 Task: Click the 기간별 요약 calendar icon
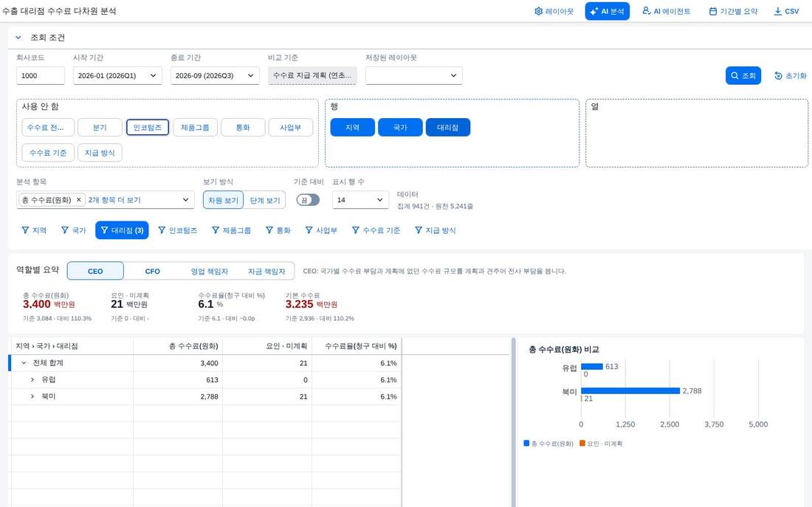coord(713,11)
